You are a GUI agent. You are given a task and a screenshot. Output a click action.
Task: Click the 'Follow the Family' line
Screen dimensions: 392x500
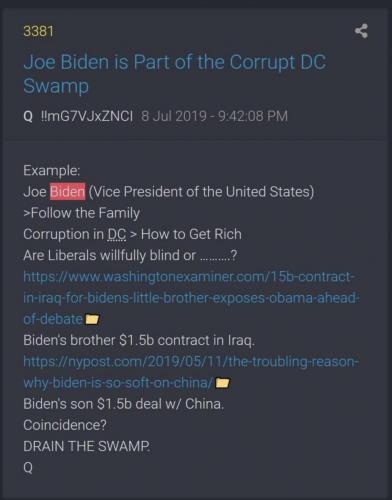(82, 213)
